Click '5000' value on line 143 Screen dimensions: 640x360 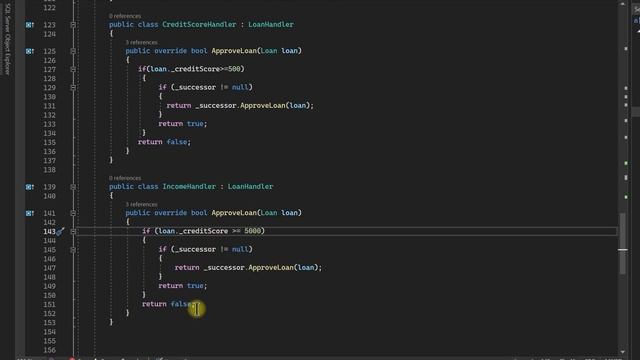[x=252, y=231]
